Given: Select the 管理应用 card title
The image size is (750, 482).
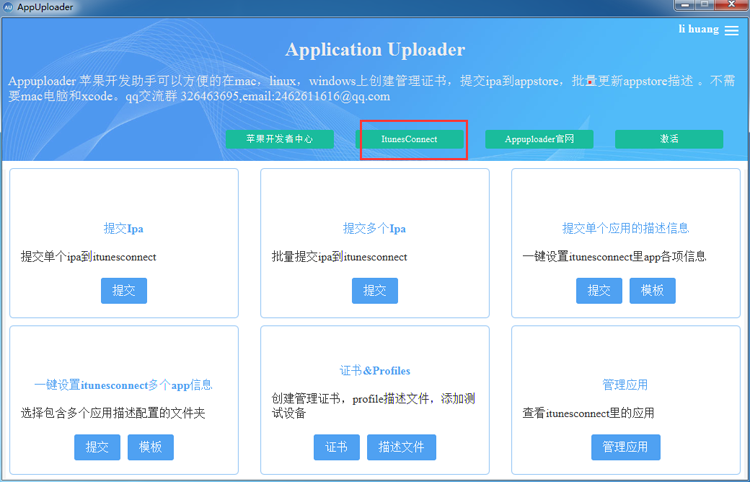Looking at the screenshot, I should 625,384.
